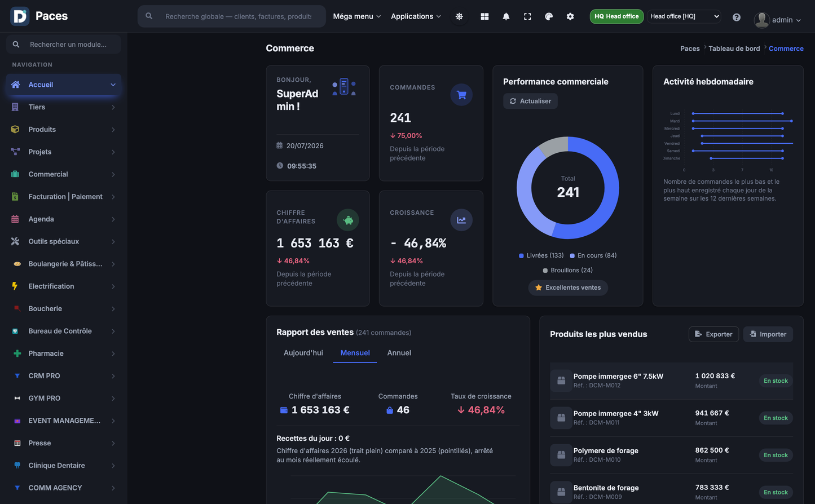Viewport: 815px width, 504px height.
Task: Open the Applications dropdown menu
Action: click(416, 16)
